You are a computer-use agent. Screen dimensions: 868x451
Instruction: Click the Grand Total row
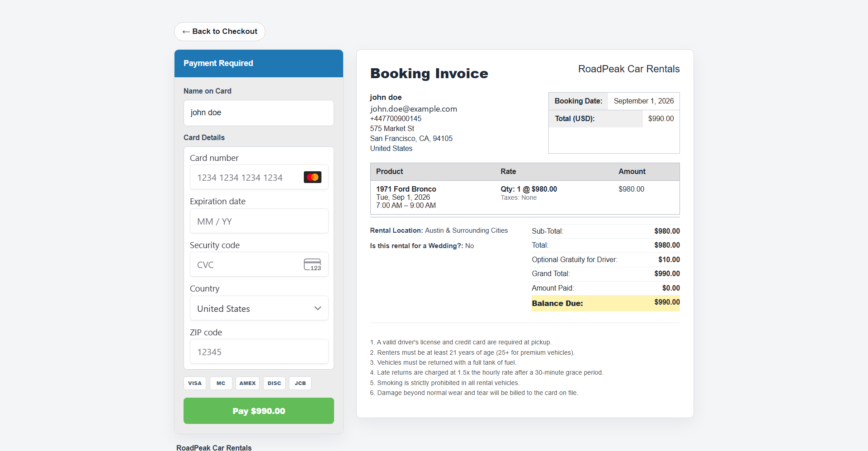click(x=606, y=274)
